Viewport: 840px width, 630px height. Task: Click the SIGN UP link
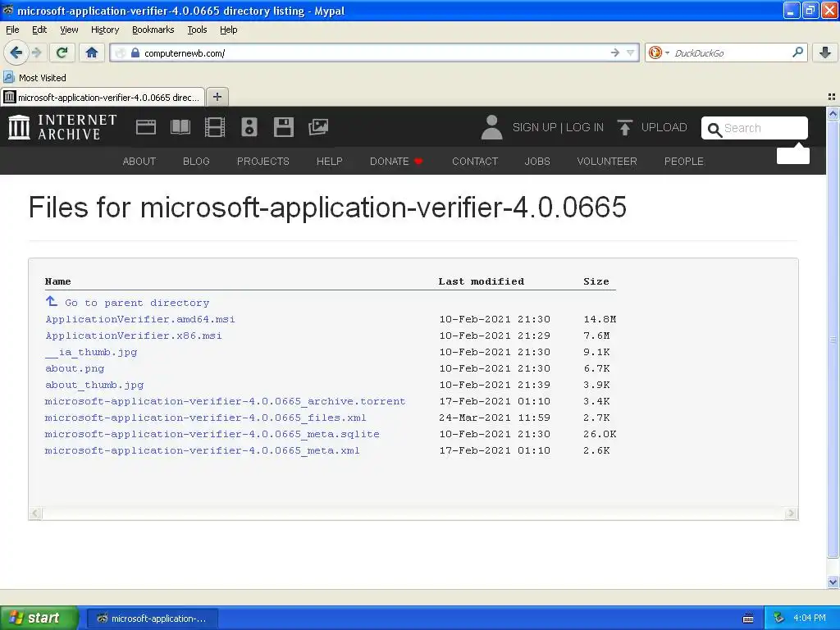(x=534, y=127)
